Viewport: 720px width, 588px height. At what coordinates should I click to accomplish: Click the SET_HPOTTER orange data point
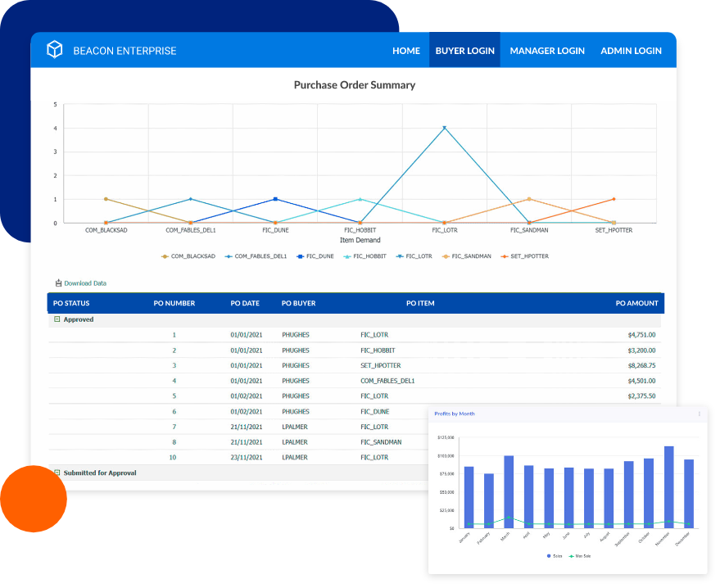click(x=614, y=199)
